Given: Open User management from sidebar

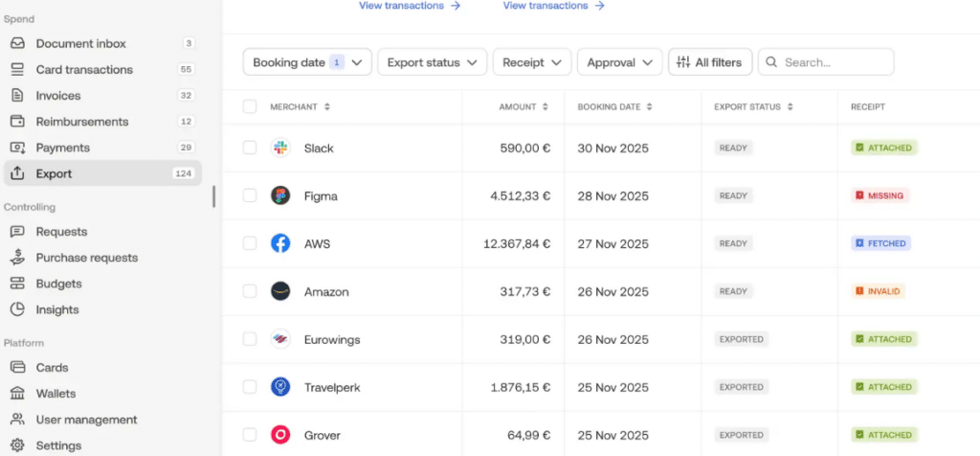Looking at the screenshot, I should point(86,420).
